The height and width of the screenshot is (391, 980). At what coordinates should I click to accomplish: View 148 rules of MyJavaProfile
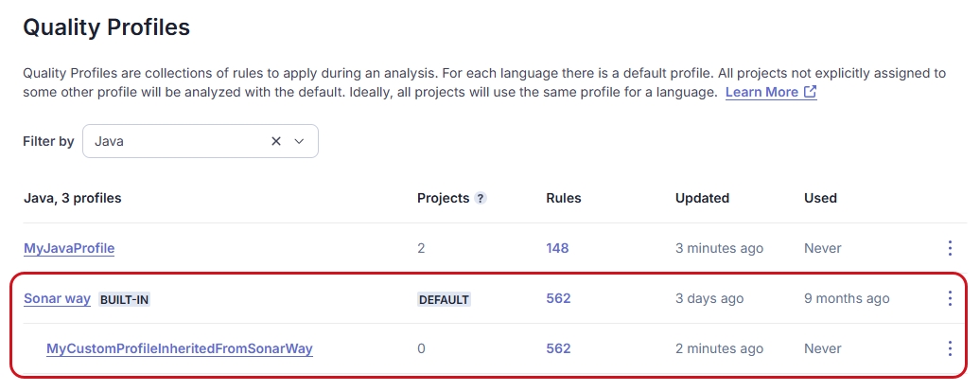(x=557, y=248)
